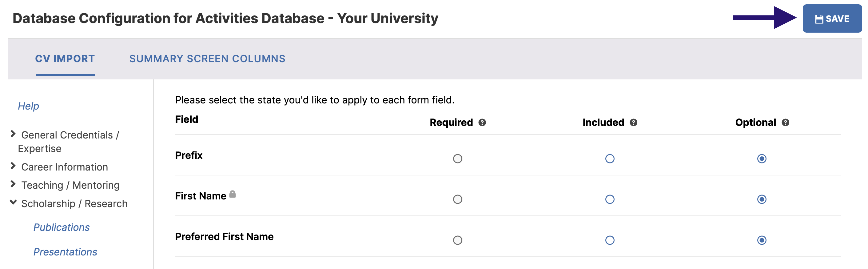Screen dimensions: 868x269
Task: Click the Required column help icon
Action: click(x=482, y=122)
